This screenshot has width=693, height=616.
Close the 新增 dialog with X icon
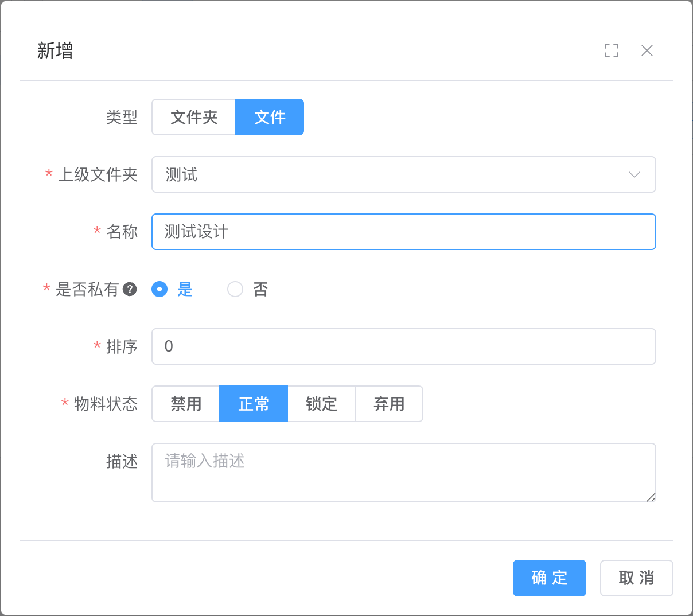647,50
